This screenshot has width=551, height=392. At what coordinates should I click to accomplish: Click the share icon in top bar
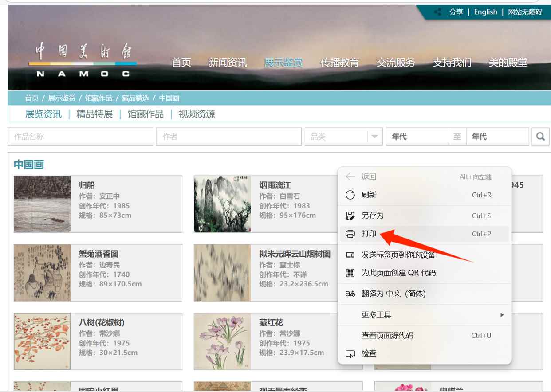point(437,12)
